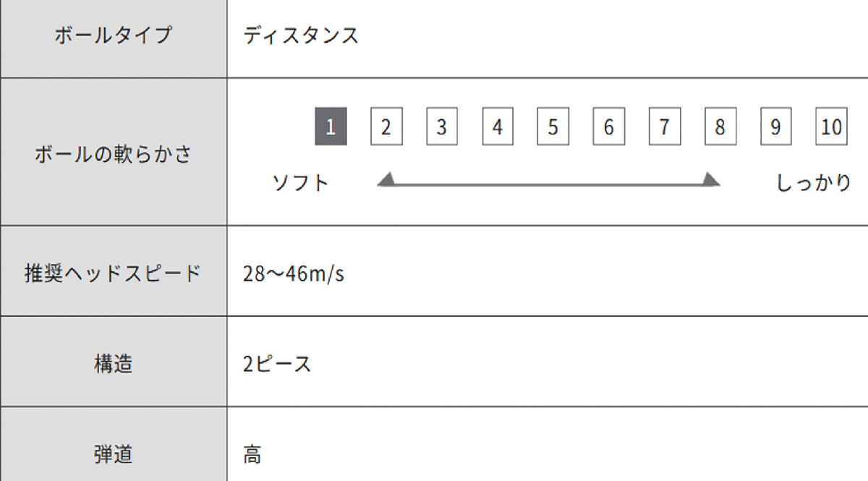Viewport: 868px width, 481px height.
Task: Choose softness level 7 box
Action: coord(664,127)
